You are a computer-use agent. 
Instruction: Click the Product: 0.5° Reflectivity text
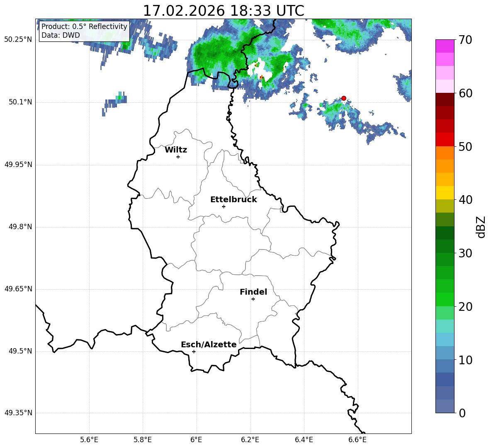coord(84,26)
